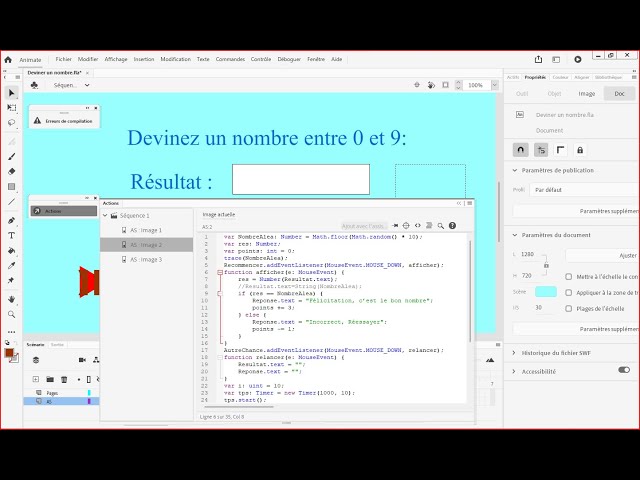This screenshot has width=640, height=480.
Task: Toggle the use advanced layers button
Action: [x=541, y=150]
